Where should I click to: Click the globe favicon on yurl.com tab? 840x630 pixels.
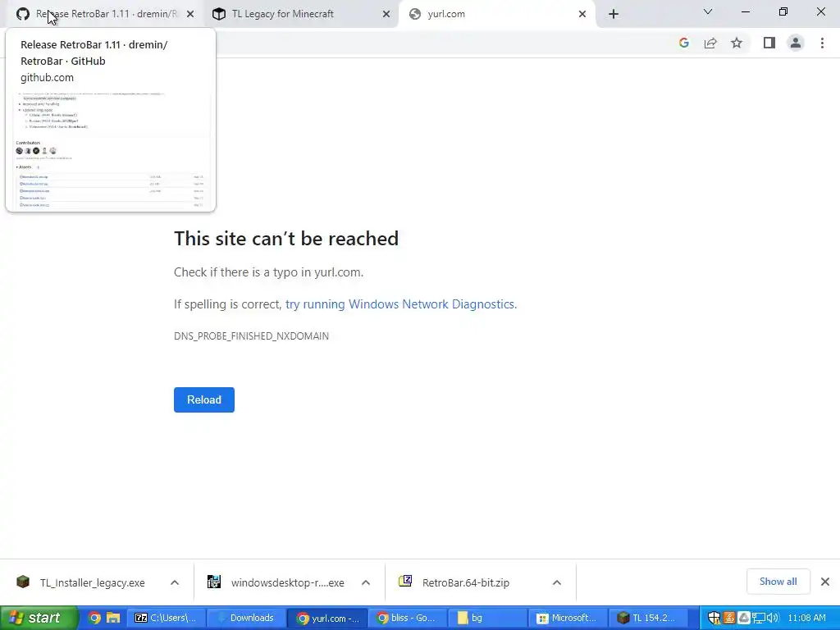click(414, 14)
